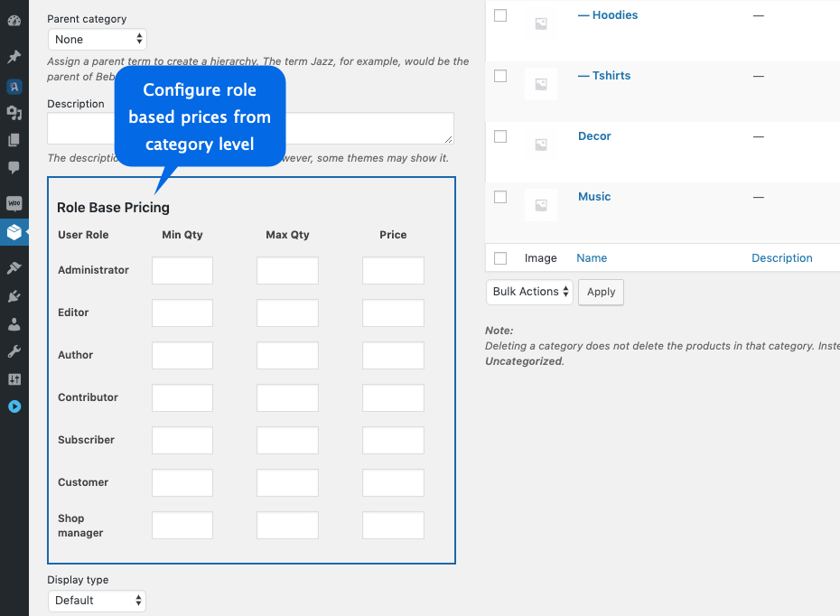Open the Users person icon
Viewport: 840px width, 616px height.
pyautogui.click(x=14, y=323)
